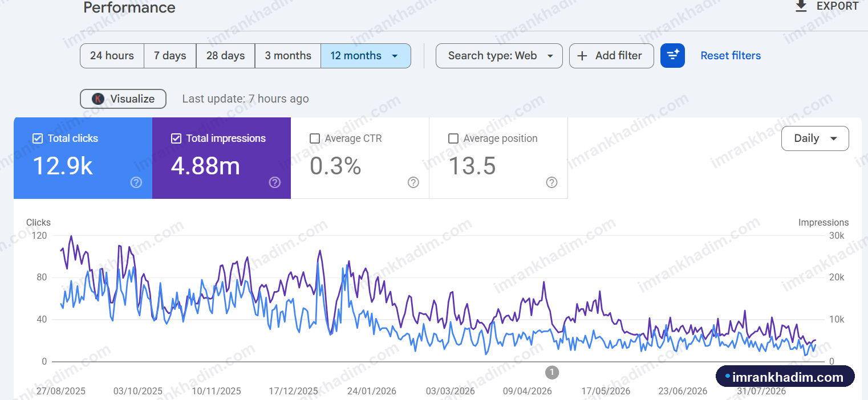This screenshot has width=868, height=400.
Task: Enable the Average position checkbox
Action: tap(453, 138)
